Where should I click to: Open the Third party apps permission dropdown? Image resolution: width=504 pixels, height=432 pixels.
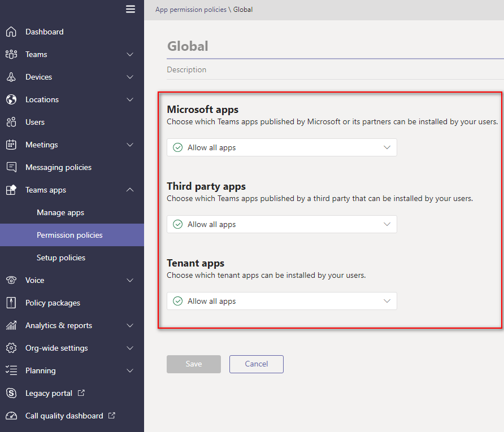coord(281,224)
